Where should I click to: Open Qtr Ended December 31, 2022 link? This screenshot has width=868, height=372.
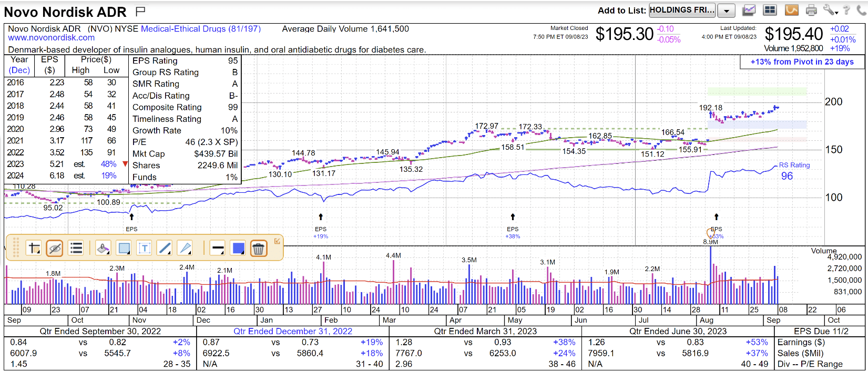tap(293, 331)
